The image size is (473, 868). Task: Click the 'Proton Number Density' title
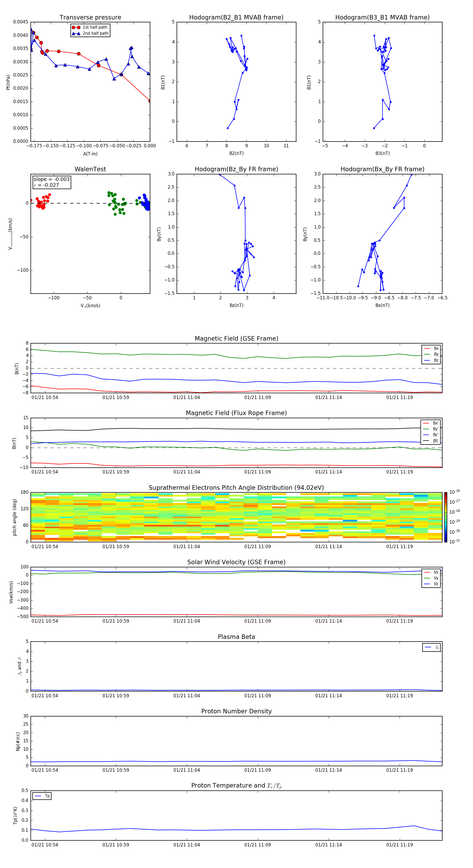[x=236, y=711]
